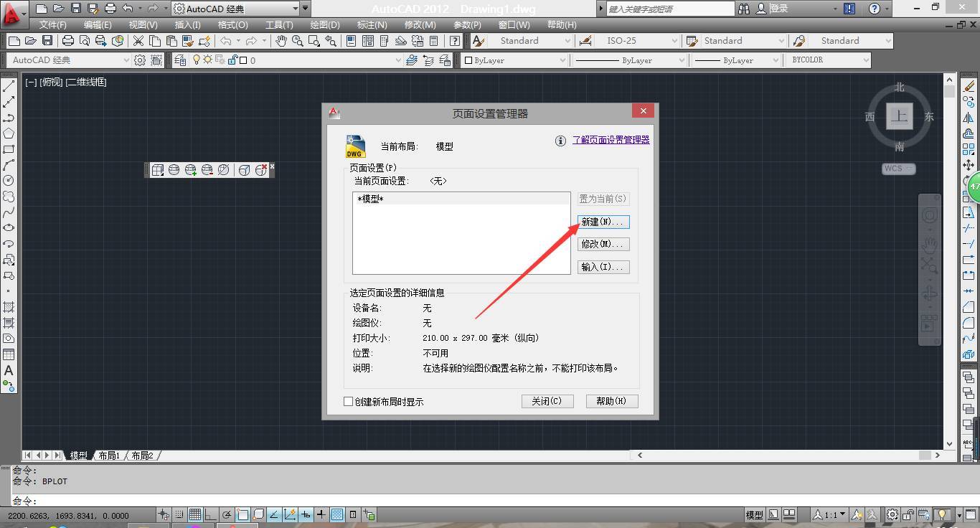
Task: Expand the annotation scale 1:1 dropdown
Action: tap(842, 514)
